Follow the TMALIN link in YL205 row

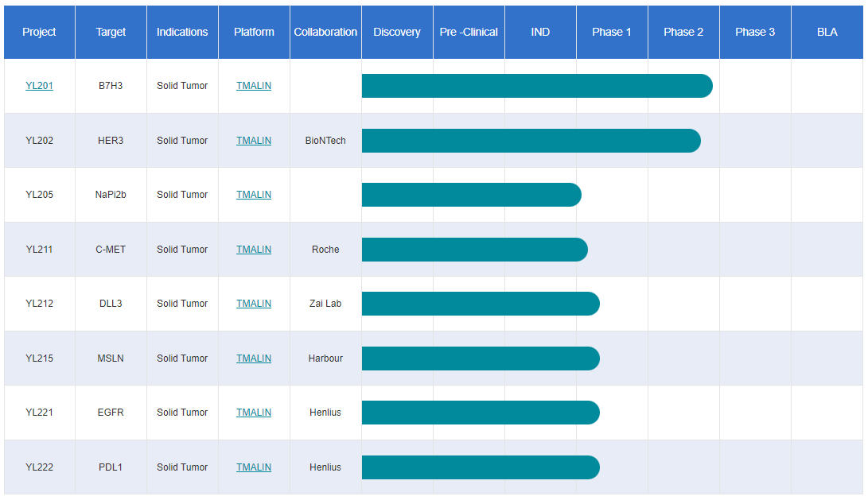[x=254, y=195]
